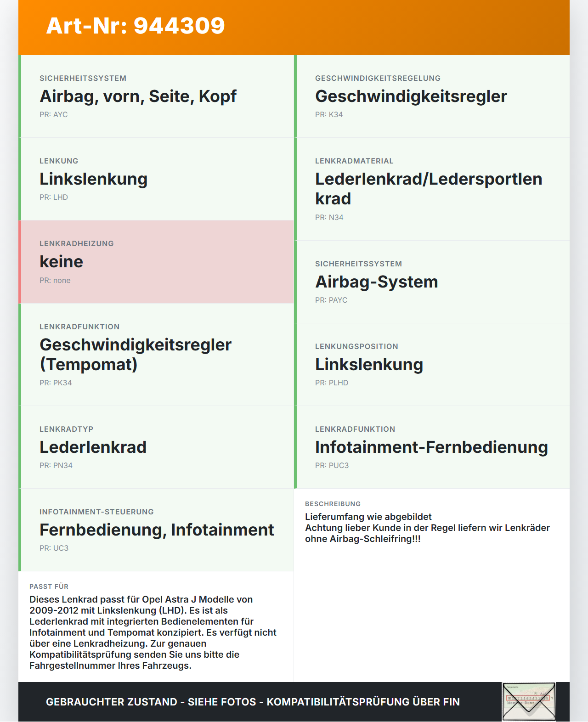
Task: Click the envelope FIN icon
Action: click(529, 701)
